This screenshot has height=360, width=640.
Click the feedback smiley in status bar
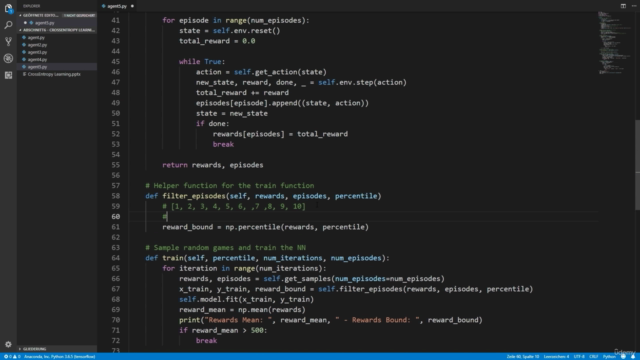(x=623, y=356)
